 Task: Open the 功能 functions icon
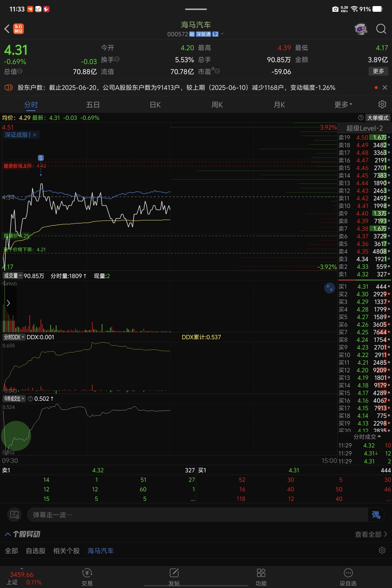[x=261, y=577]
